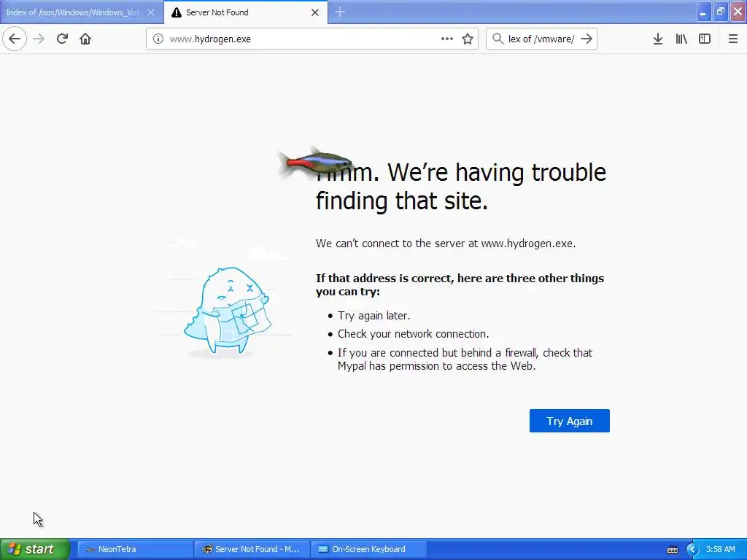The width and height of the screenshot is (747, 560).
Task: Toggle the sidebar view icon
Action: point(705,39)
